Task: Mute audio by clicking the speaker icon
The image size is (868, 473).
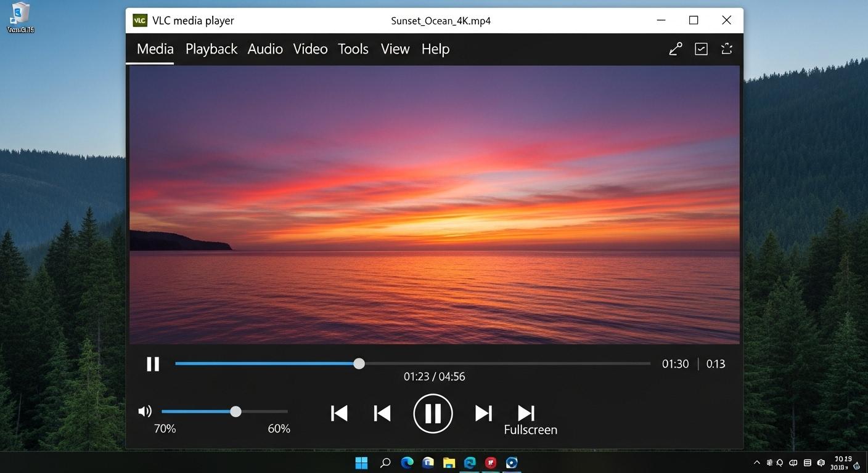Action: 144,411
